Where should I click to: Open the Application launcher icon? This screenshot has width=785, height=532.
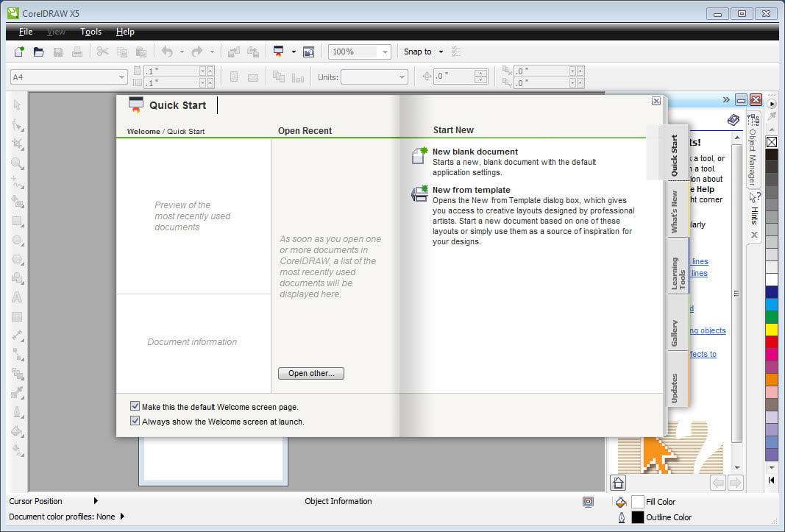pyautogui.click(x=279, y=52)
